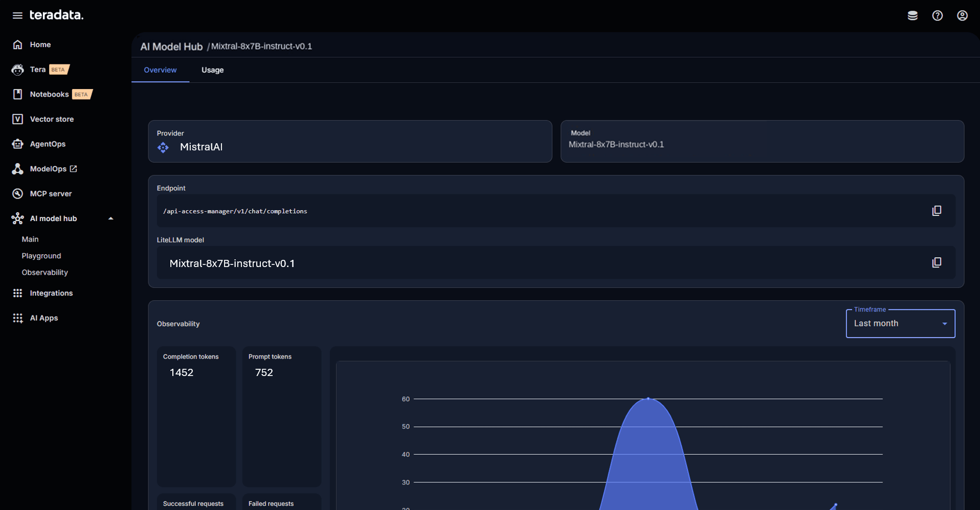The width and height of the screenshot is (980, 510).
Task: Click the AI Model Hub breadcrumb link
Action: tap(171, 47)
